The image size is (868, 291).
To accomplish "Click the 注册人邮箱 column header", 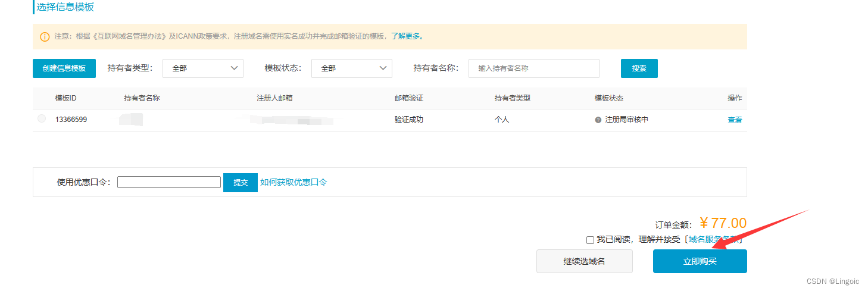I will point(274,98).
